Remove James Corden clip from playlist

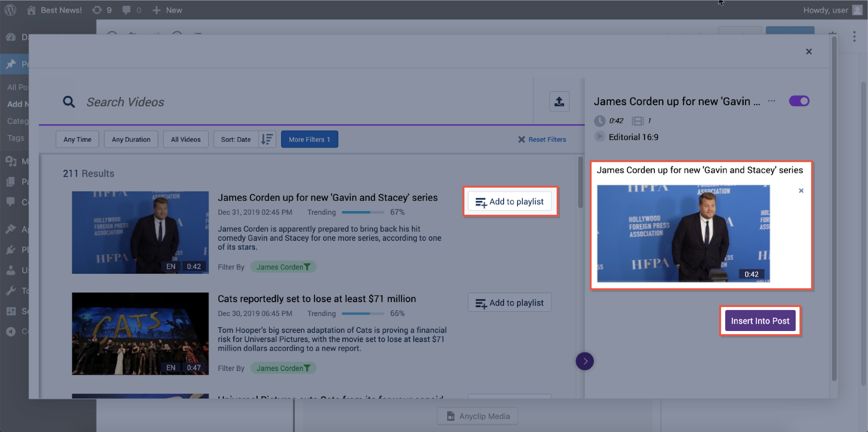tap(801, 191)
